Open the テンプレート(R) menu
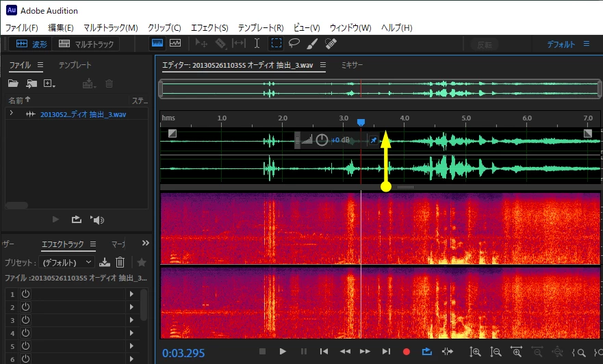 click(x=261, y=27)
